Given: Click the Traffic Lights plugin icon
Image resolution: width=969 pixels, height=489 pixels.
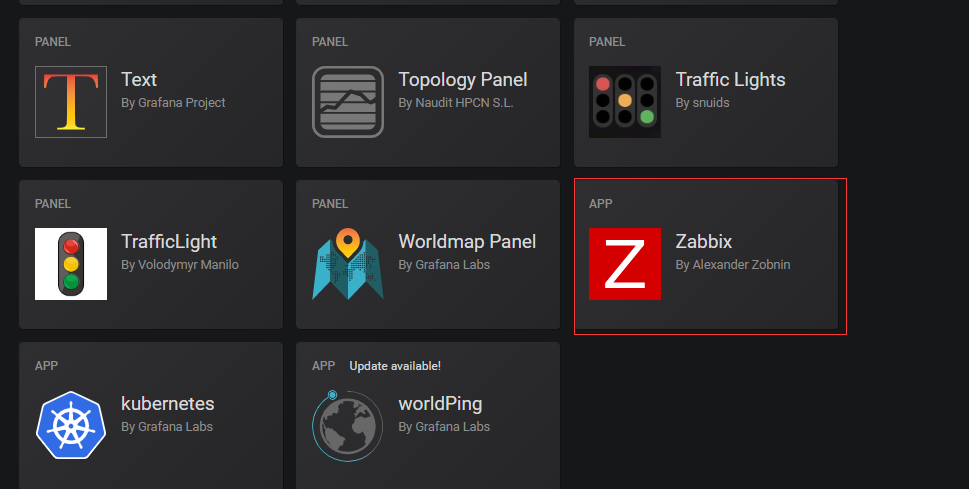Looking at the screenshot, I should tap(625, 102).
